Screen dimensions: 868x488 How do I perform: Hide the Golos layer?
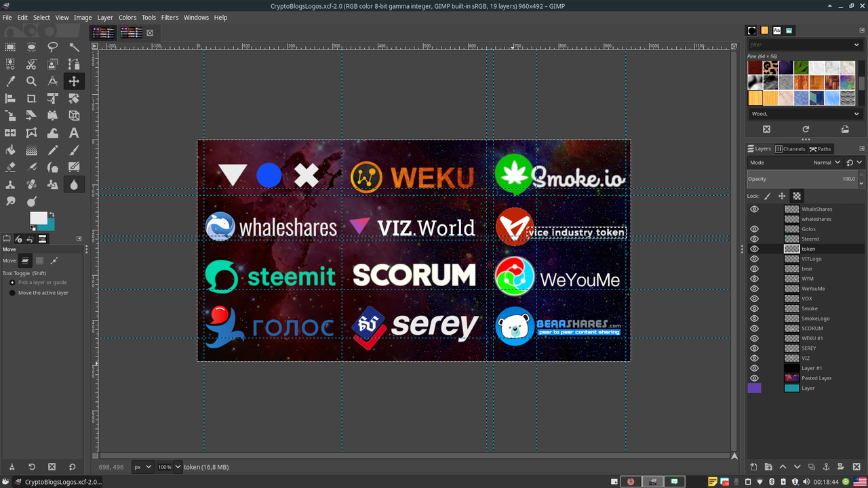pyautogui.click(x=754, y=229)
